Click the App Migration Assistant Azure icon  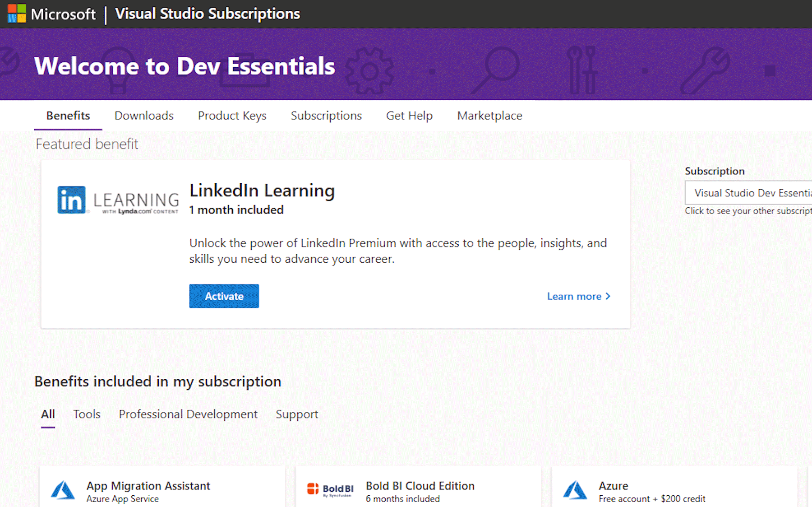coord(63,490)
